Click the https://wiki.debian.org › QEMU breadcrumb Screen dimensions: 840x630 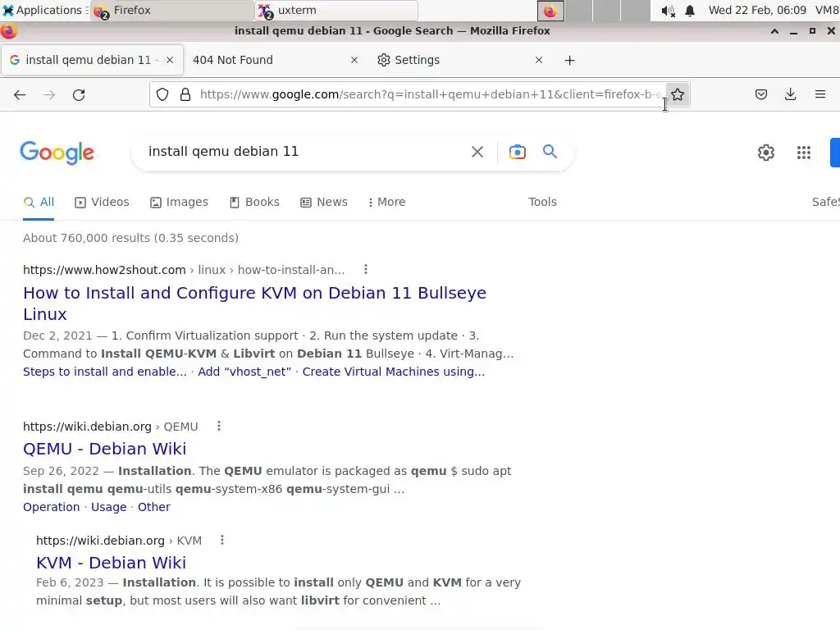pyautogui.click(x=111, y=427)
